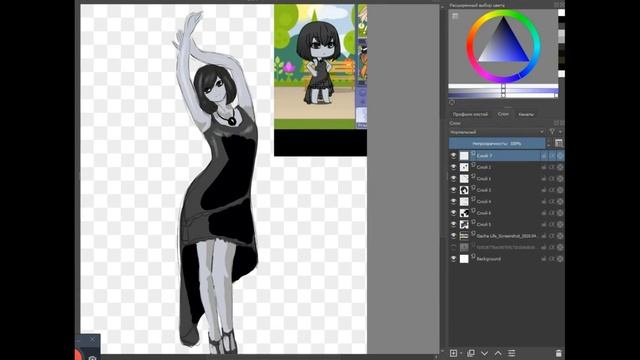Open the Нормальный blending mode dropdown
Viewport: 640px width, 360px height.
click(497, 132)
